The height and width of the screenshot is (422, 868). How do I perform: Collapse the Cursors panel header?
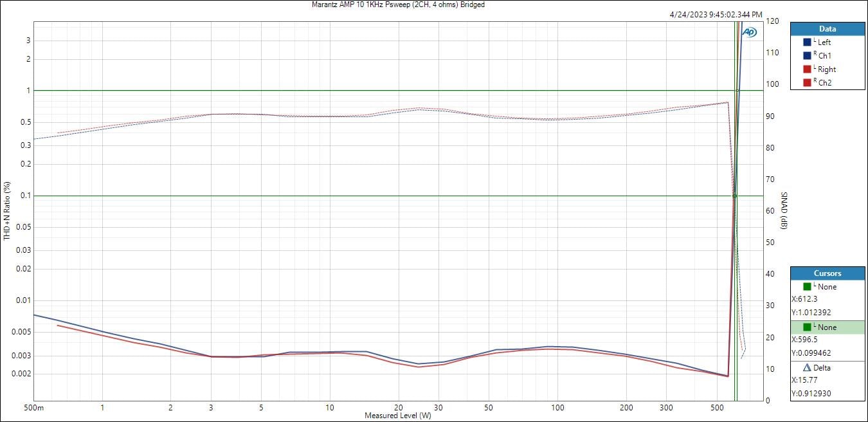tap(827, 273)
